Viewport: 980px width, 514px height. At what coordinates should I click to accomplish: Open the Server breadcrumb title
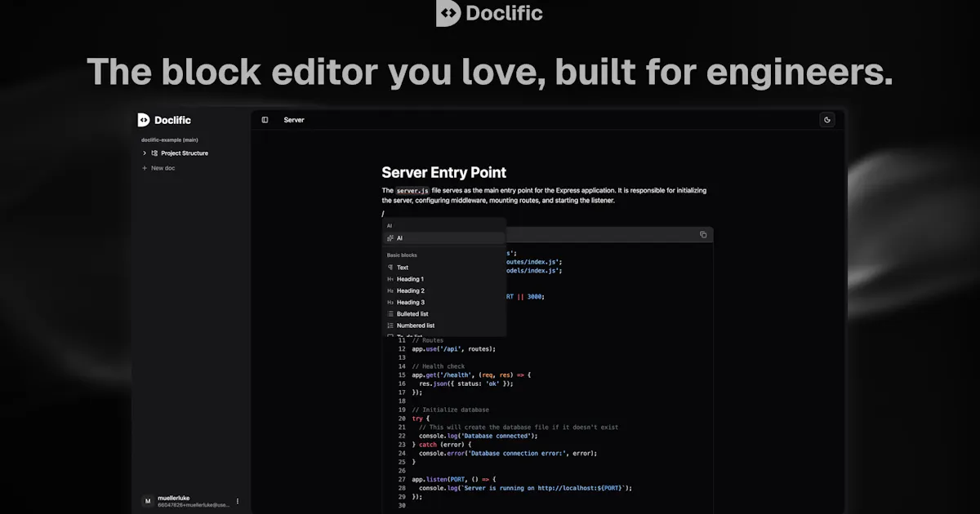pos(294,120)
